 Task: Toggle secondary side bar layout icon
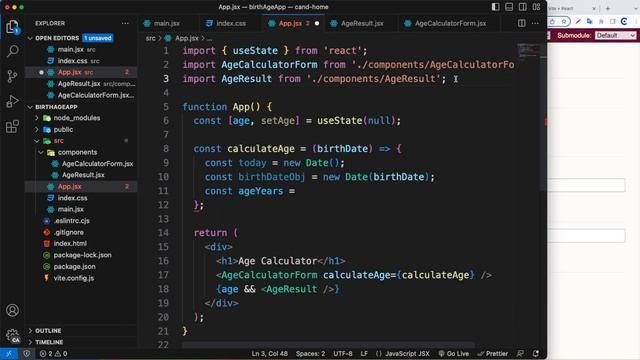click(x=522, y=7)
